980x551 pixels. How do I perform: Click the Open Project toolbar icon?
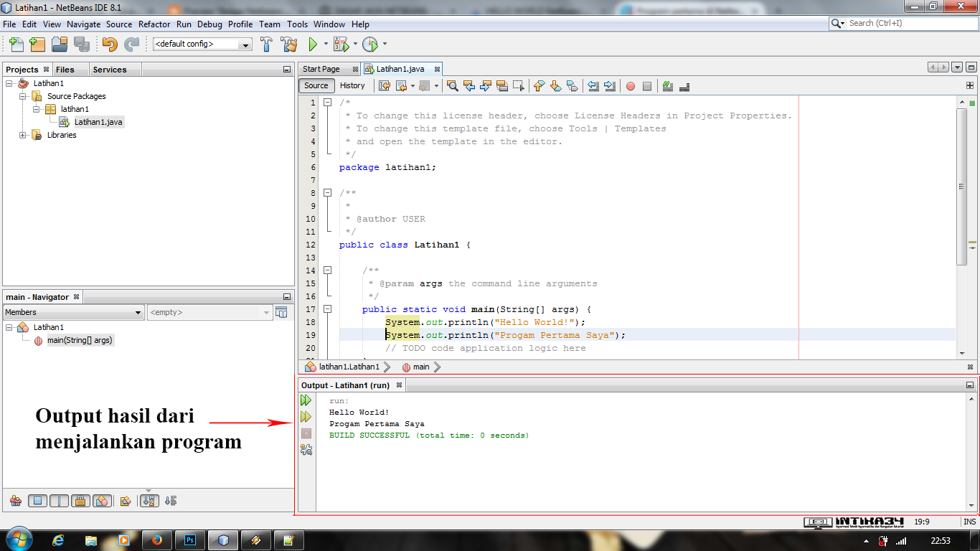[60, 44]
